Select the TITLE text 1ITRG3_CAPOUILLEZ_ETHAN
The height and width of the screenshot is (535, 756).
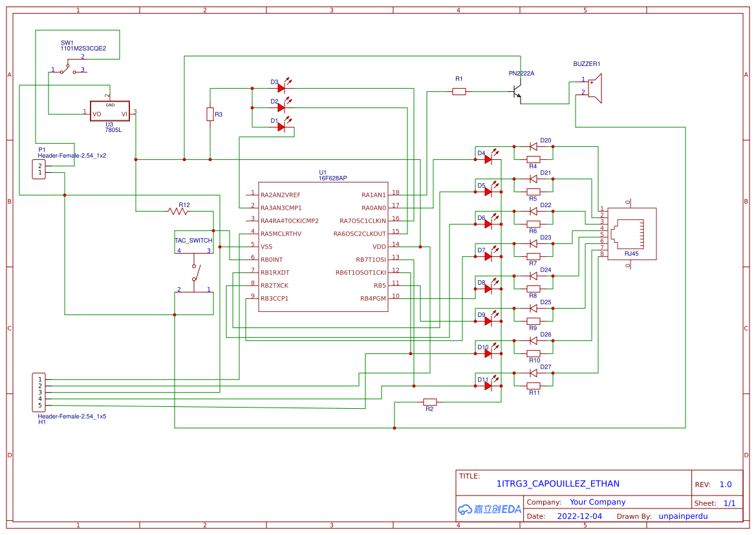click(x=557, y=483)
